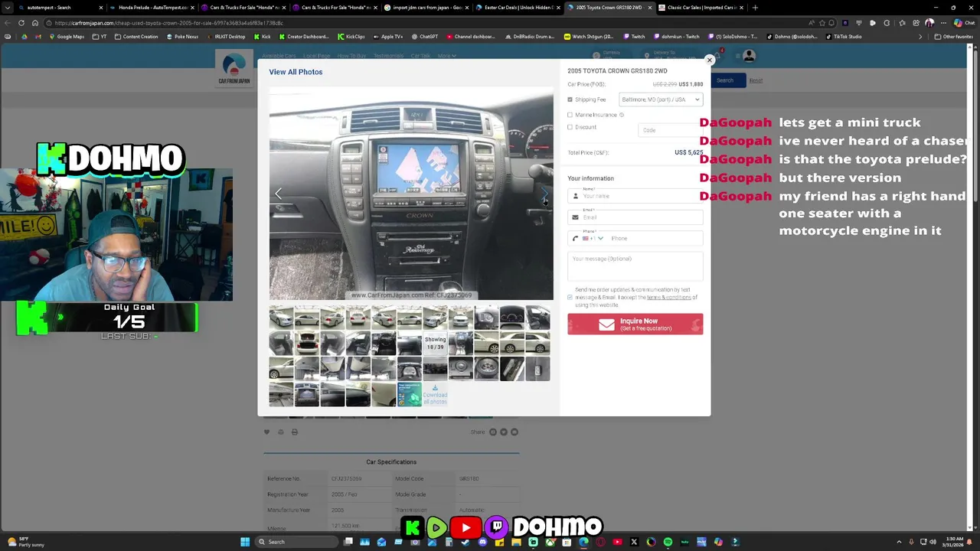This screenshot has width=980, height=551.
Task: Open new browser tab plus button
Action: (x=755, y=8)
